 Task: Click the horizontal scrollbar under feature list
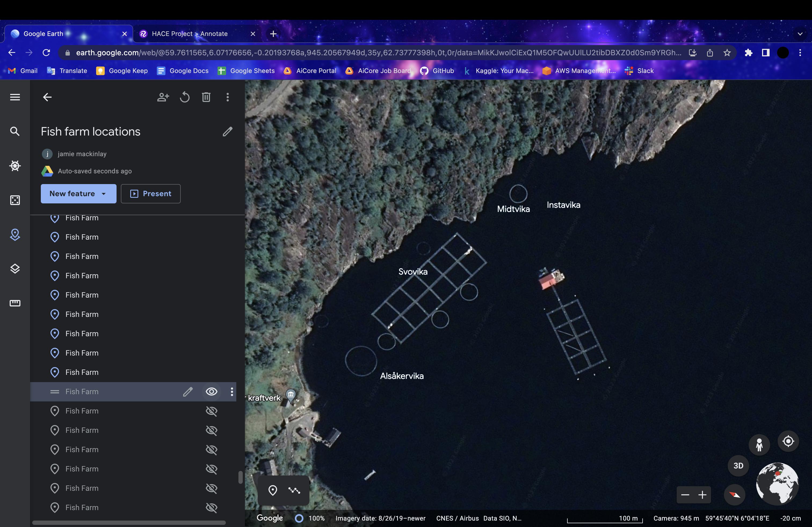tap(129, 522)
